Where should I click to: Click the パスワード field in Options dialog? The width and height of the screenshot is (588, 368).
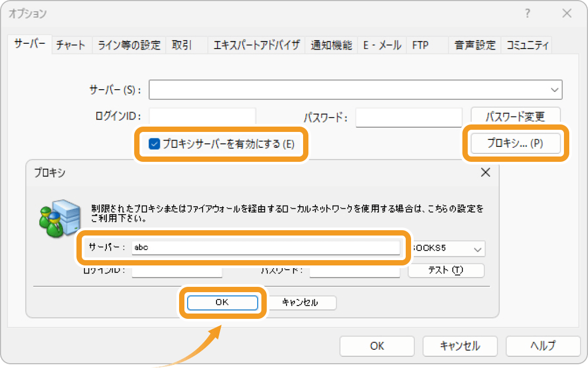pyautogui.click(x=409, y=118)
